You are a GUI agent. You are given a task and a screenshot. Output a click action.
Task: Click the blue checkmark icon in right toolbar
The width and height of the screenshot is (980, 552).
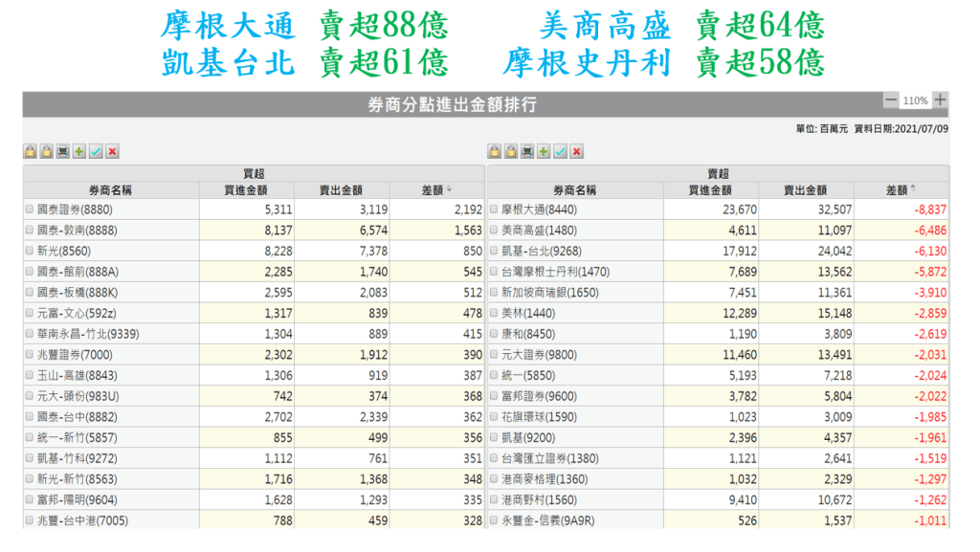(x=560, y=151)
